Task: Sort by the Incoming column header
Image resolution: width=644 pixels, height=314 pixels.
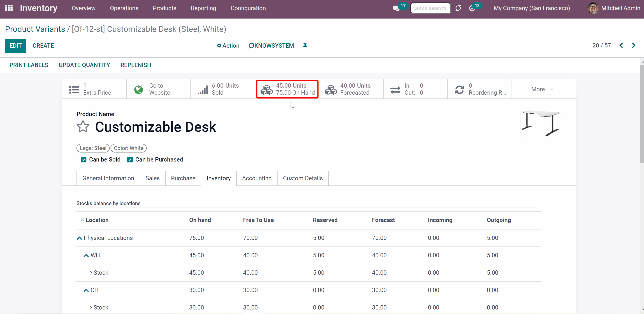Action: point(440,220)
